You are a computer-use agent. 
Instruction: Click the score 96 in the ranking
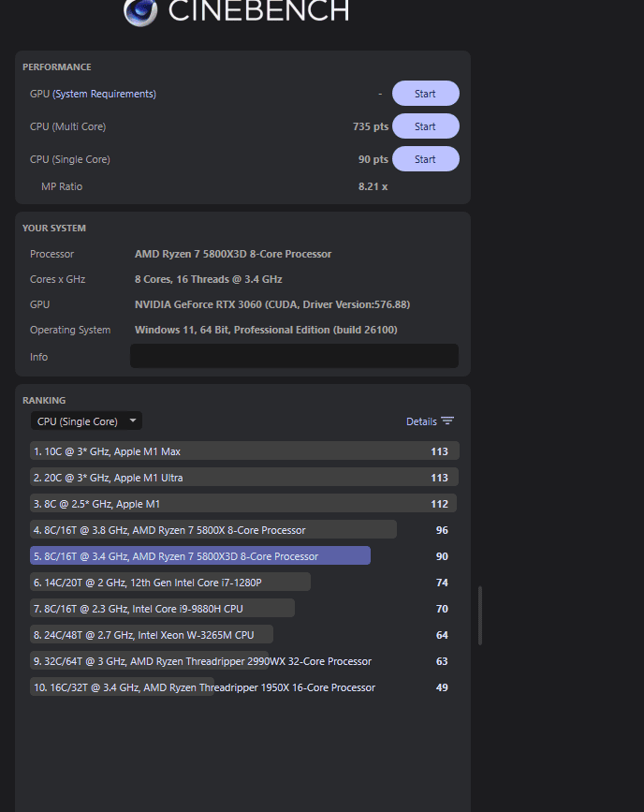click(442, 530)
